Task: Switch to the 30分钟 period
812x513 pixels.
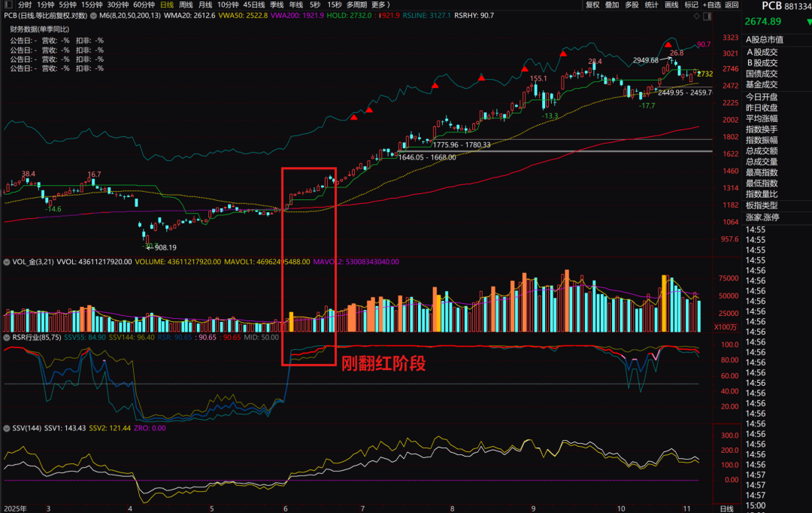Action: tap(117, 5)
